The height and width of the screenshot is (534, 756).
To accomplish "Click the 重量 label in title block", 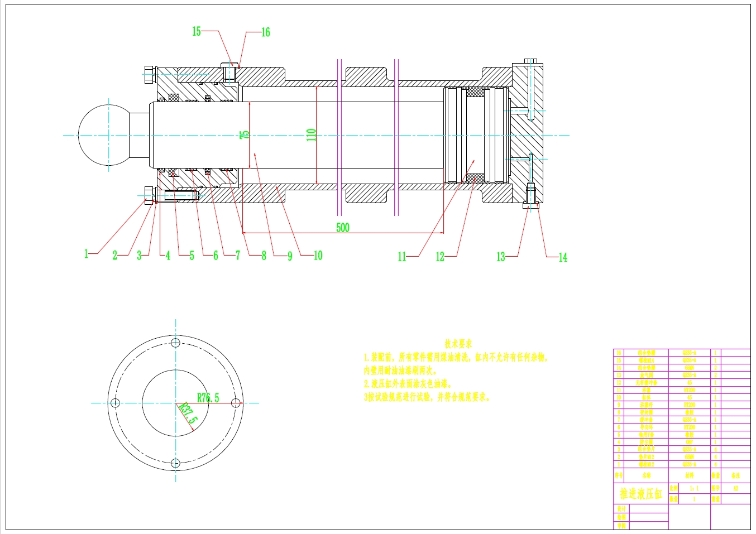I will point(716,499).
